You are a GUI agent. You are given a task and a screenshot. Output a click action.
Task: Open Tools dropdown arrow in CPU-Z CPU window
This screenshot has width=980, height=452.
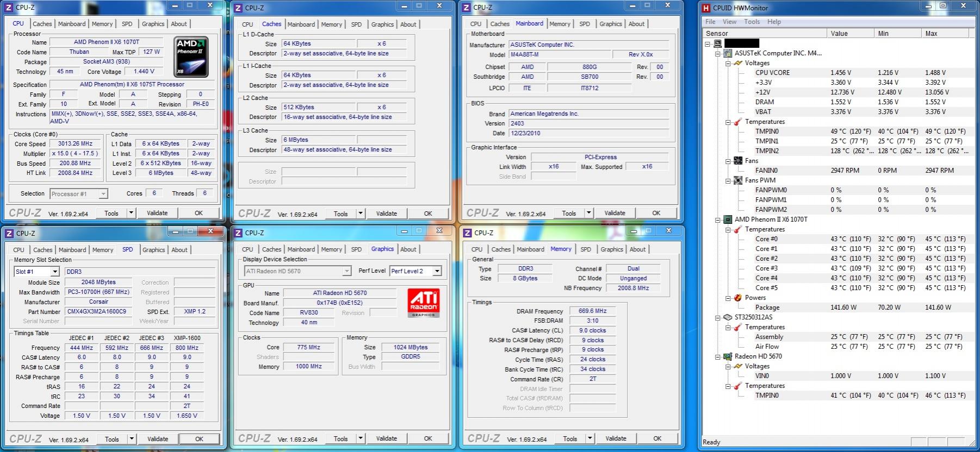pyautogui.click(x=131, y=213)
